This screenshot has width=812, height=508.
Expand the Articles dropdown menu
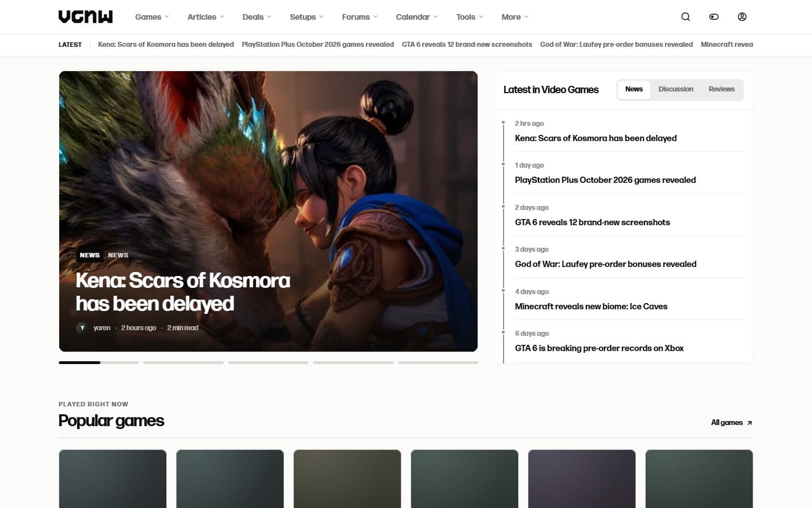(205, 17)
